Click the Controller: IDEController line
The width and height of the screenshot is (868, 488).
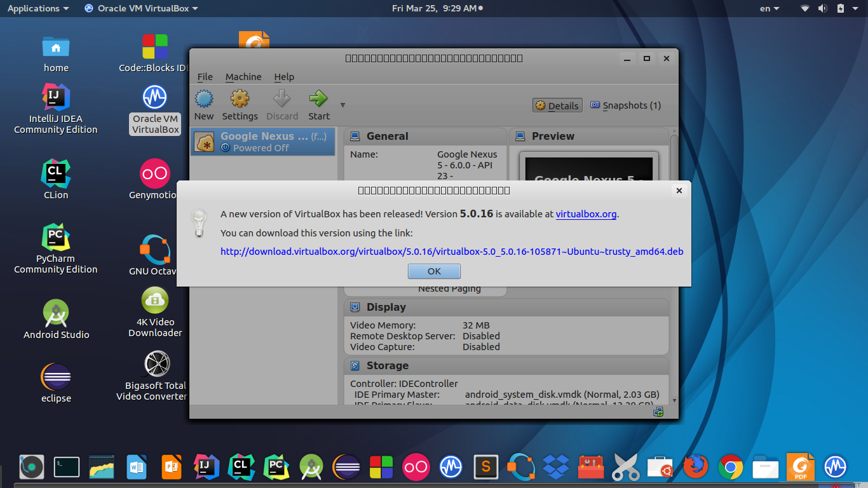[x=403, y=384]
